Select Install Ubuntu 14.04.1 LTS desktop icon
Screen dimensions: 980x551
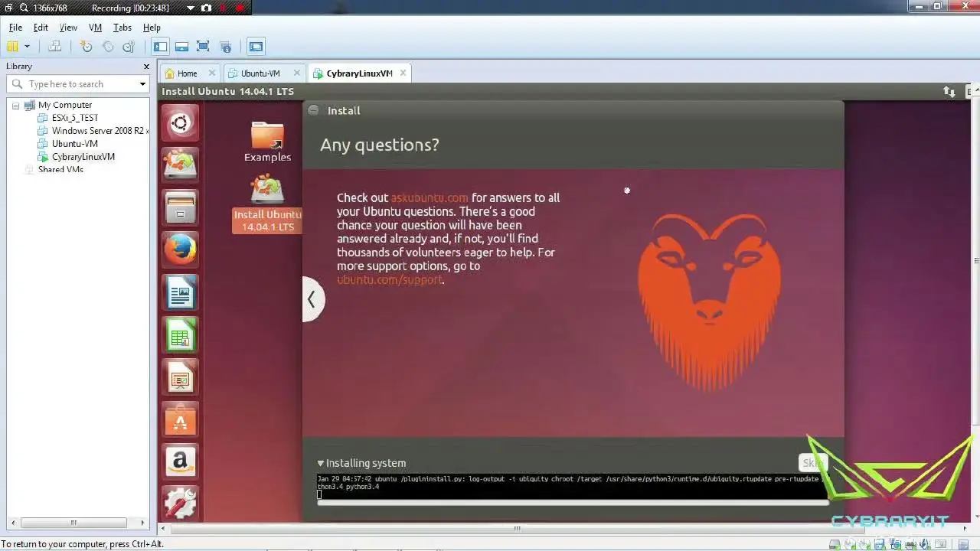(x=267, y=204)
